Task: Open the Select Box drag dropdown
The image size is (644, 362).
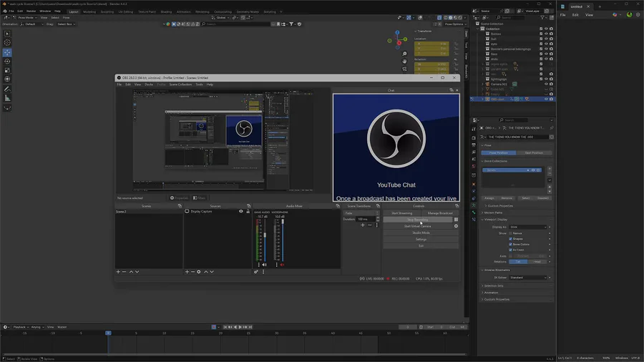Action: coord(66,24)
